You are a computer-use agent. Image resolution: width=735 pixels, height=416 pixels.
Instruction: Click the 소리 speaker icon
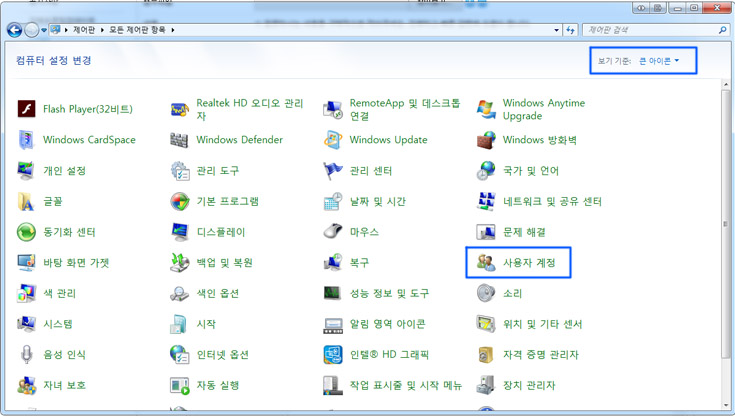(487, 294)
